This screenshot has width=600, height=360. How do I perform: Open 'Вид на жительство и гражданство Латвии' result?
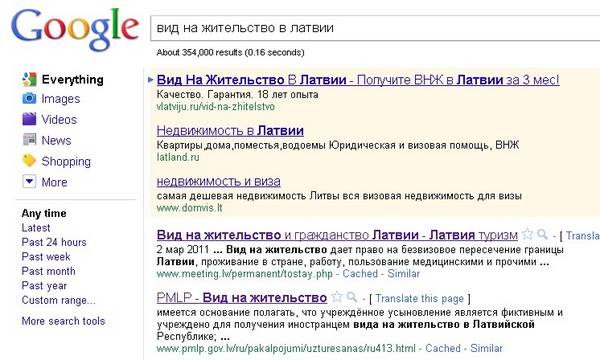click(x=337, y=235)
